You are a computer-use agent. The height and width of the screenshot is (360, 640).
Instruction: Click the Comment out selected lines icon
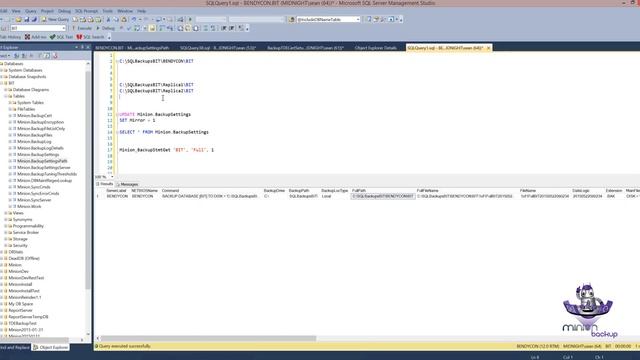pyautogui.click(x=205, y=28)
